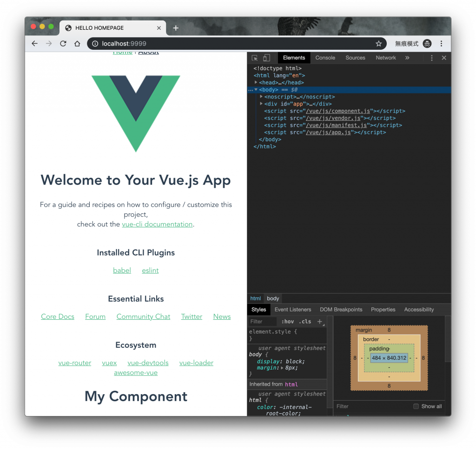Viewport: 476px width, 449px height.
Task: Select the inspect element picker icon
Action: [254, 58]
